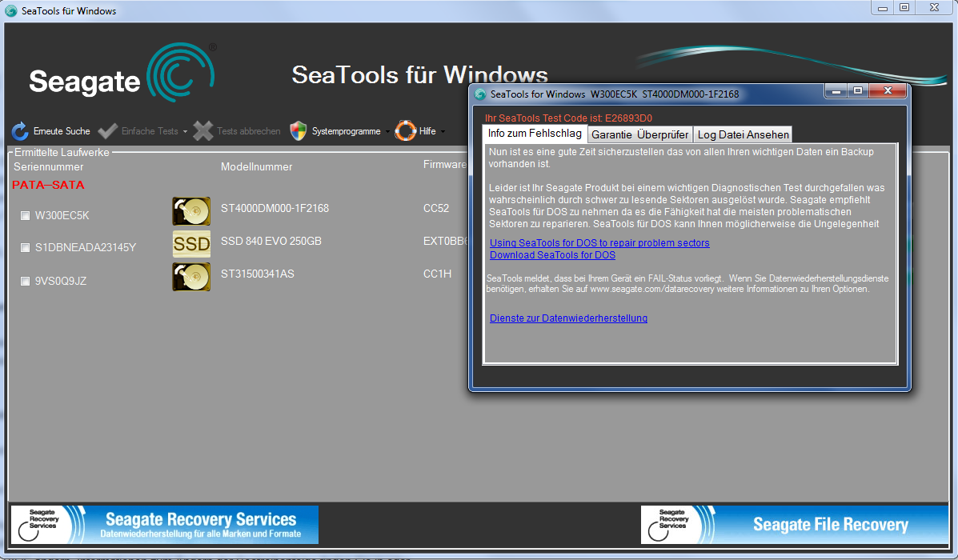This screenshot has width=958, height=560.
Task: Close the SeaTools test result dialog
Action: (888, 91)
